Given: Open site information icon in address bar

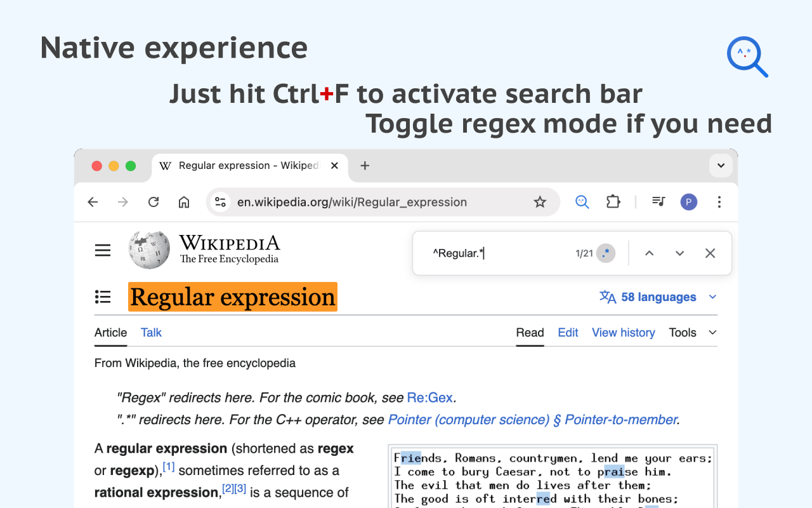Looking at the screenshot, I should pyautogui.click(x=220, y=201).
